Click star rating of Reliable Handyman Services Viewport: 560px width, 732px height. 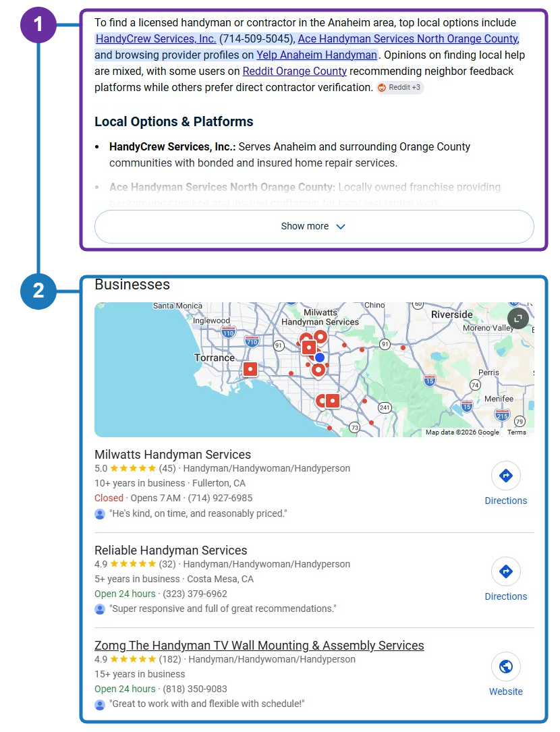pos(133,564)
